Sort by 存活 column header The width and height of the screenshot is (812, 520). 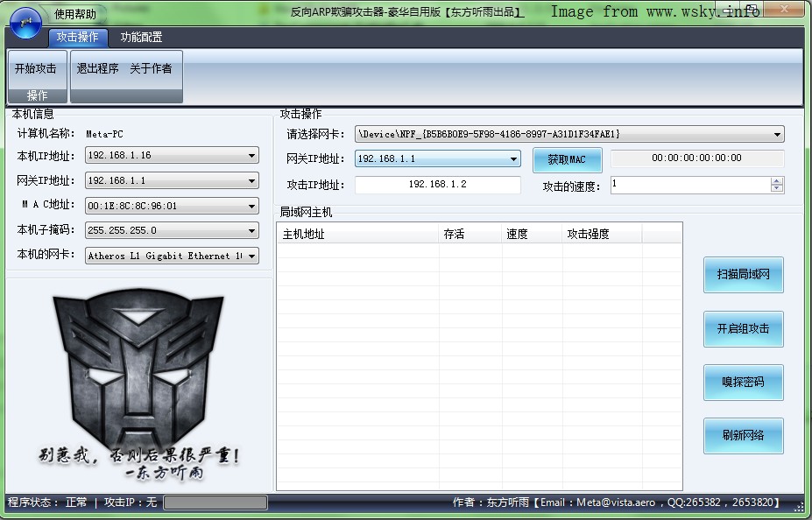point(470,234)
